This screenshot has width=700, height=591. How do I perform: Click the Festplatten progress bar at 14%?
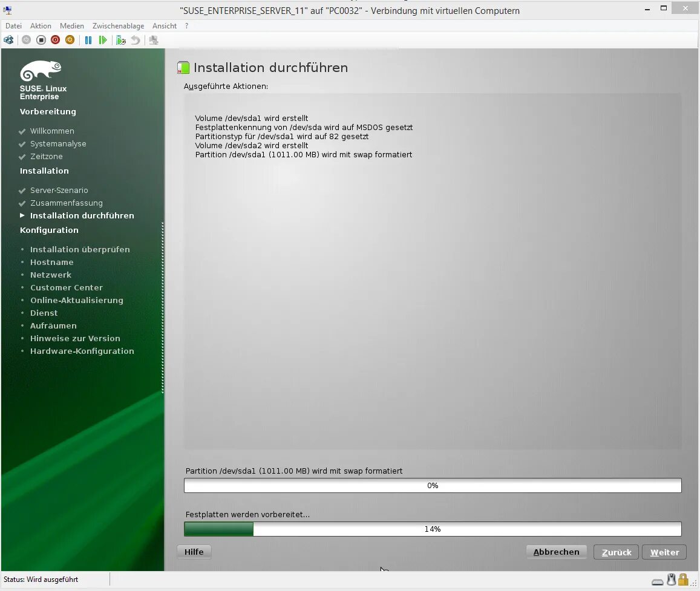(433, 529)
